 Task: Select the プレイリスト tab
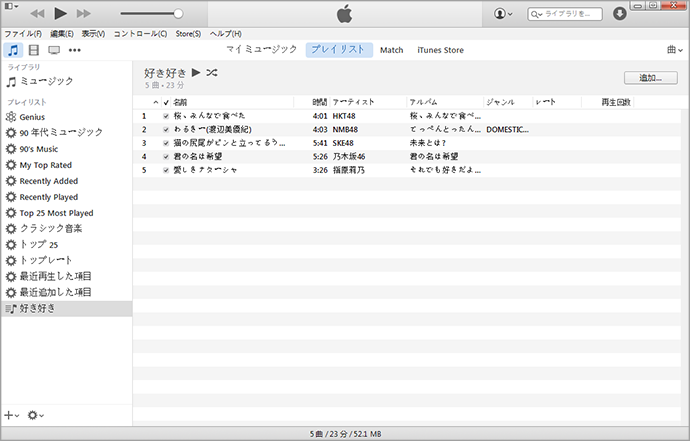point(339,50)
